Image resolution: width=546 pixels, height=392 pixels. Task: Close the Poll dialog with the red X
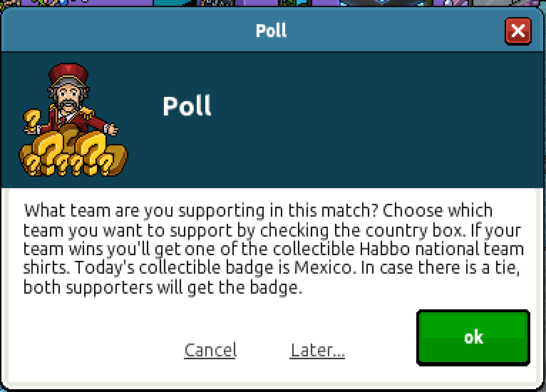pyautogui.click(x=518, y=31)
